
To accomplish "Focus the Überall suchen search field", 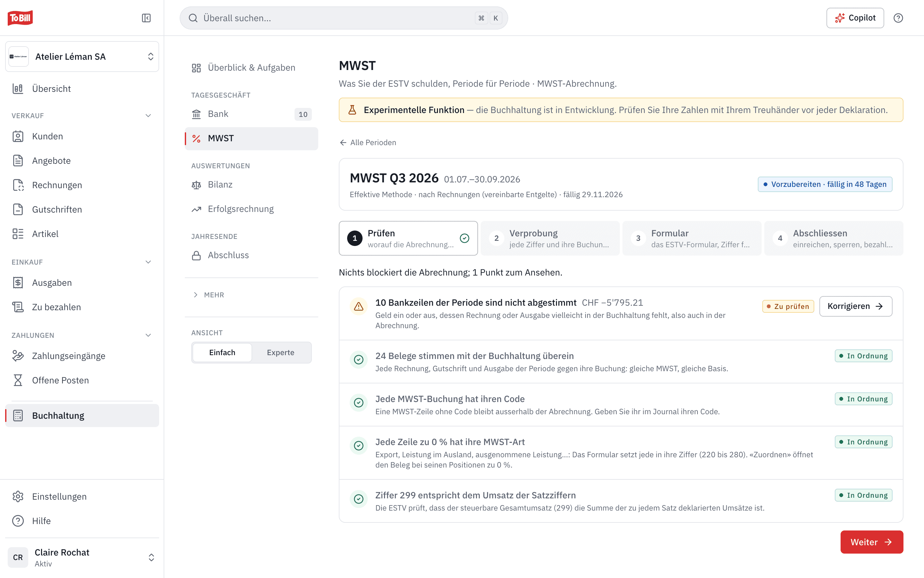I will tap(344, 18).
